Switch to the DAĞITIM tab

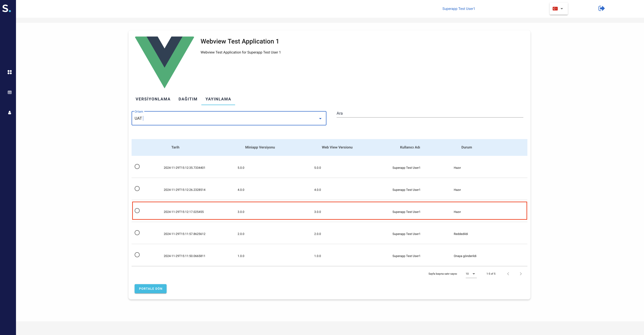point(188,99)
